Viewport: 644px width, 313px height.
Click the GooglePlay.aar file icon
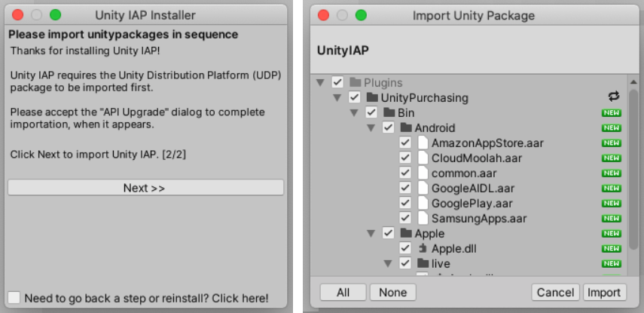click(x=423, y=203)
